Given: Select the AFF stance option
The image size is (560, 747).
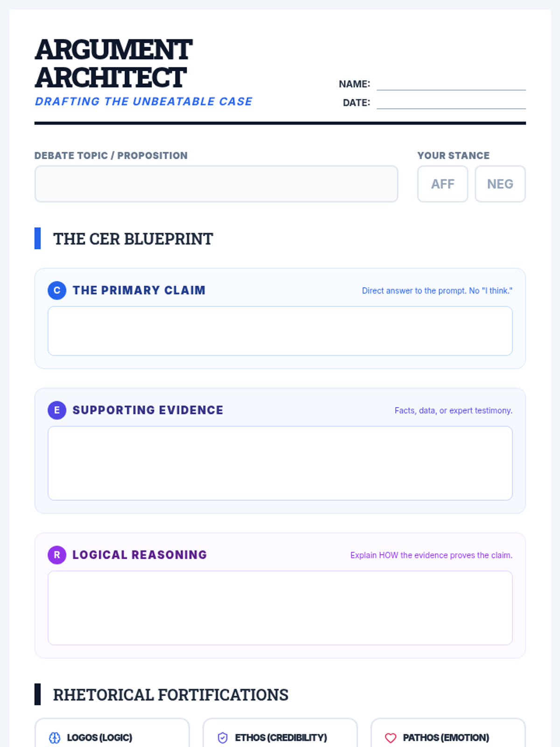Looking at the screenshot, I should pyautogui.click(x=442, y=184).
